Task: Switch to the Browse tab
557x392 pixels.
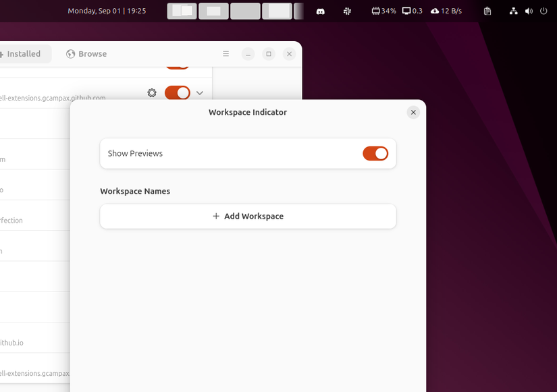Action: 86,53
